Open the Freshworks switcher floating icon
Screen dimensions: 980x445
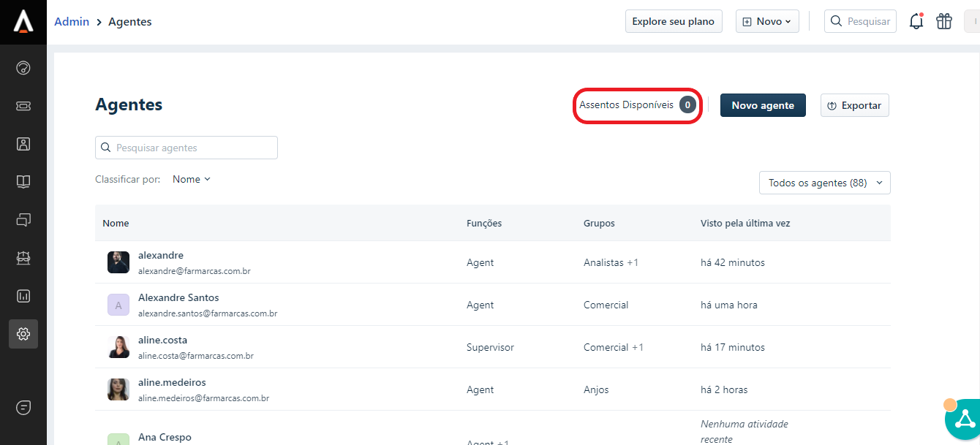click(963, 419)
